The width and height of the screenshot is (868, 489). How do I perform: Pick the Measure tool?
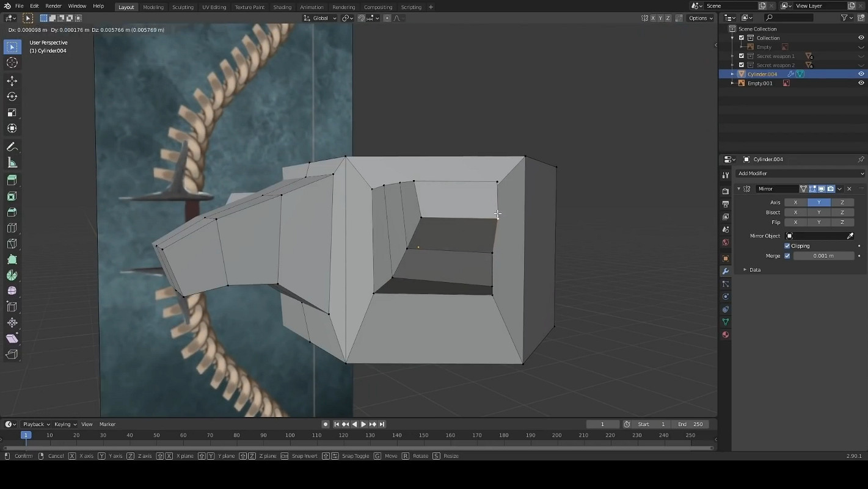point(12,162)
